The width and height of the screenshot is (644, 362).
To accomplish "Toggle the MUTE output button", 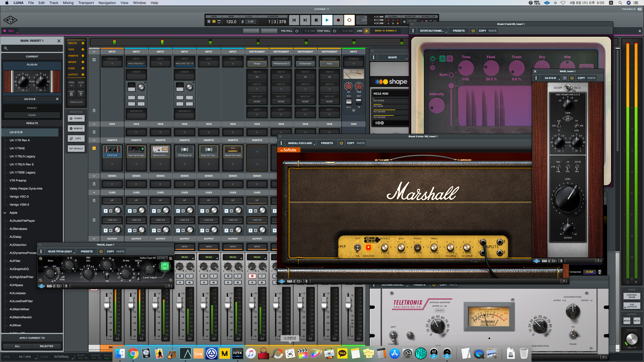I will coord(637,321).
